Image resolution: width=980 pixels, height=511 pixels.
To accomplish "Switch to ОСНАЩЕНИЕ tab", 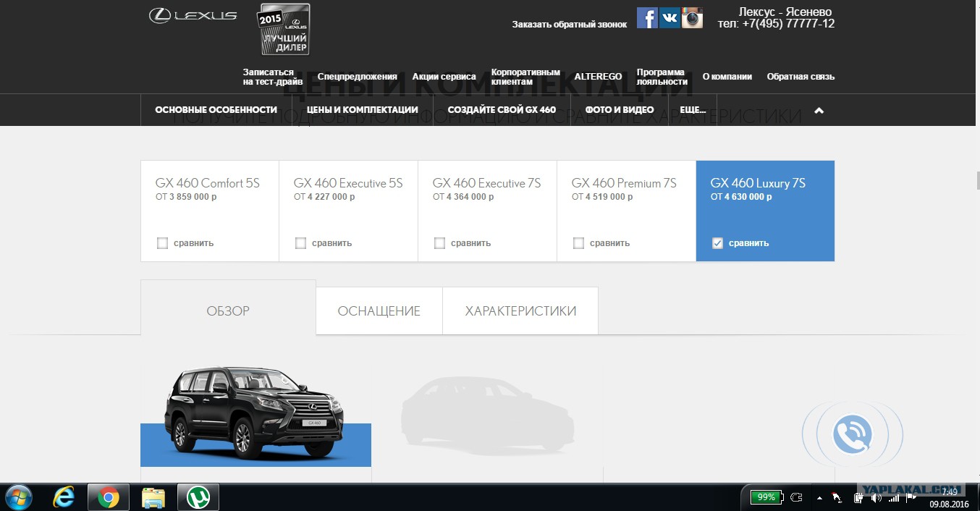I will click(379, 311).
